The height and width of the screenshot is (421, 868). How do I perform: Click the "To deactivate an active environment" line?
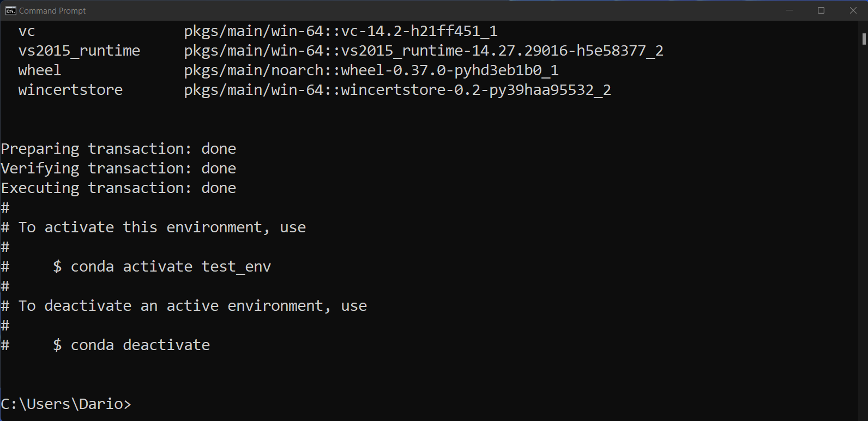pos(192,306)
